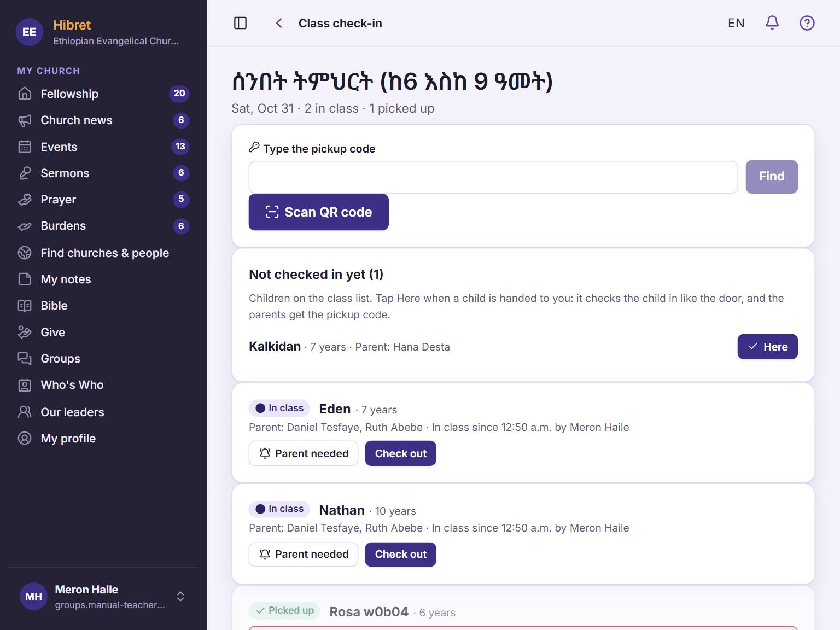Open Sermons in sidebar
Viewport: 840px width, 630px height.
(x=103, y=173)
